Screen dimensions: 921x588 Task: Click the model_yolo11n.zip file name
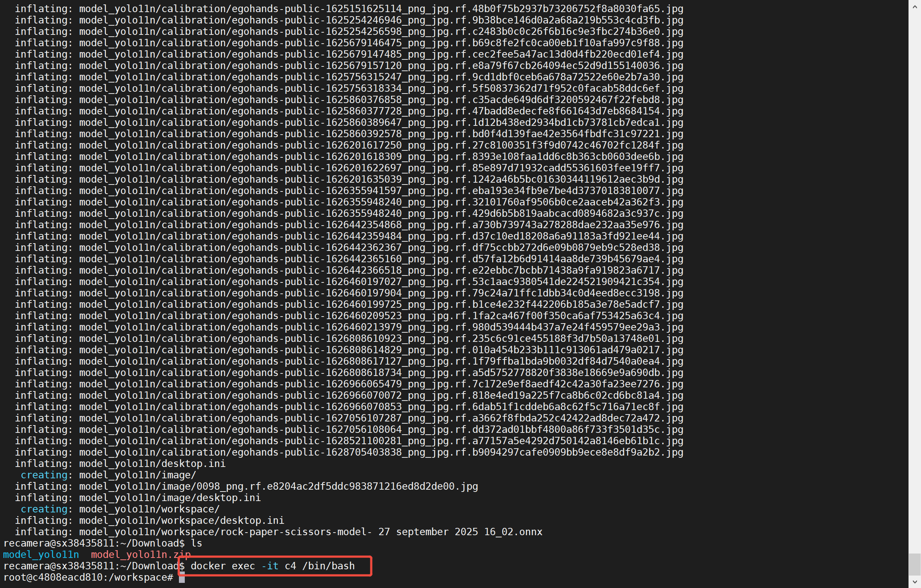tap(140, 554)
